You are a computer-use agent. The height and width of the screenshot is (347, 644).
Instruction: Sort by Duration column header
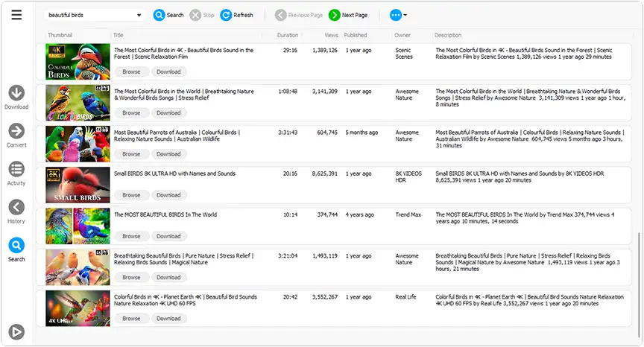point(288,35)
